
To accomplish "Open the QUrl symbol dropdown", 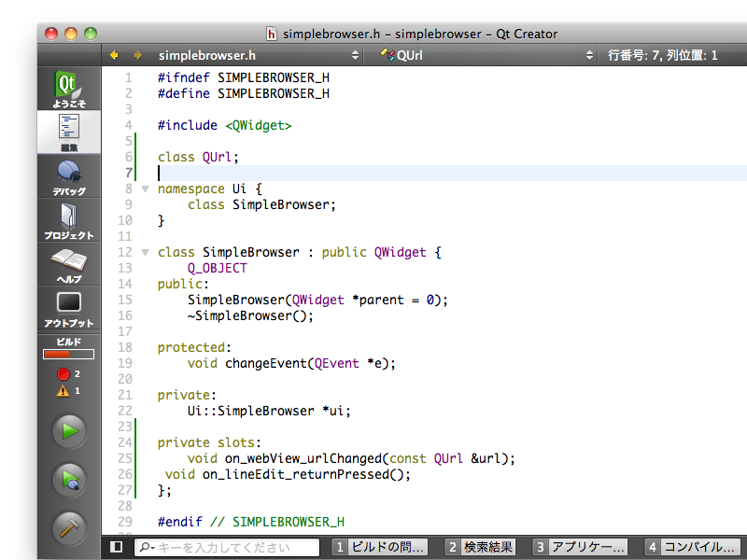I will point(486,56).
